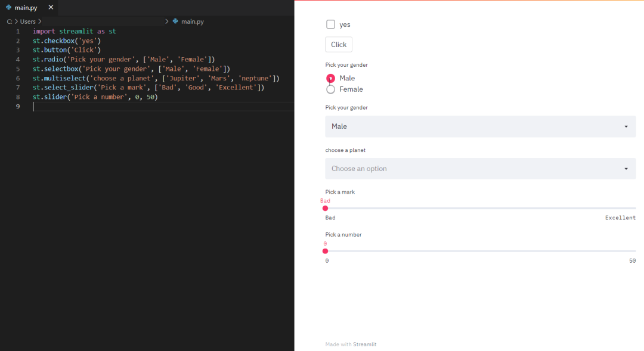Click the st.checkbox('yes') code line
The width and height of the screenshot is (644, 351).
(67, 41)
